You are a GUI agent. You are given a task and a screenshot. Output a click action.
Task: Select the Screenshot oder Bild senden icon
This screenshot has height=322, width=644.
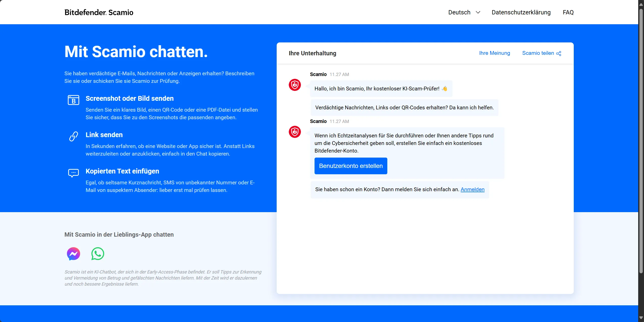coord(73,100)
